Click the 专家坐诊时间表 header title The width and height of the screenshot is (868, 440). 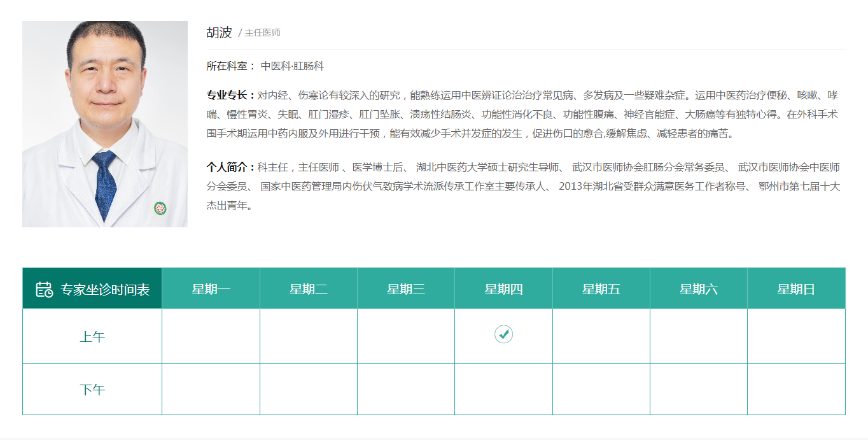coord(105,290)
